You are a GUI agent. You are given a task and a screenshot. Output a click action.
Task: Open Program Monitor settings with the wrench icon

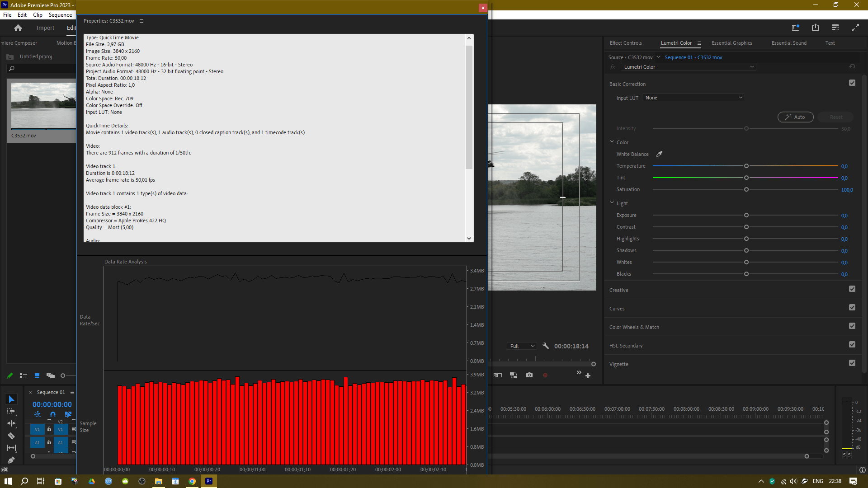pyautogui.click(x=546, y=346)
